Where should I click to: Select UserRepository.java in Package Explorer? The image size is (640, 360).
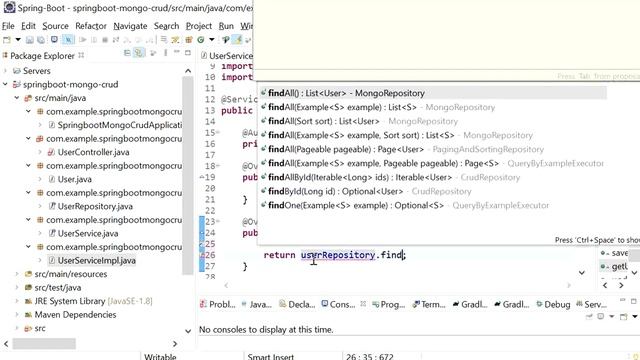[95, 207]
